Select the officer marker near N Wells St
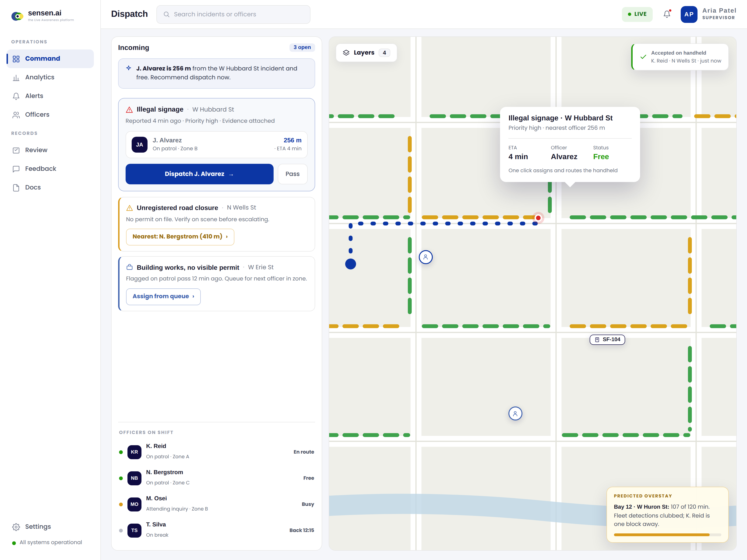747x560 pixels. coord(426,257)
